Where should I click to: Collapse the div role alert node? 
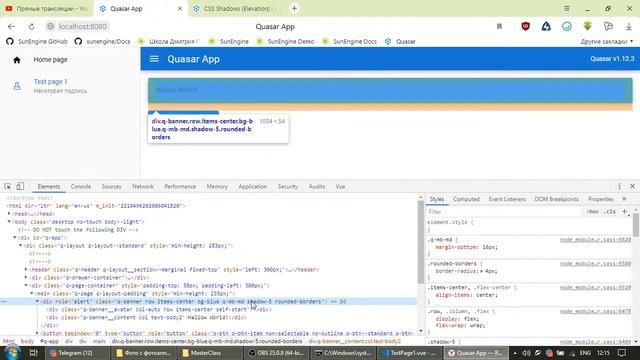(x=37, y=301)
